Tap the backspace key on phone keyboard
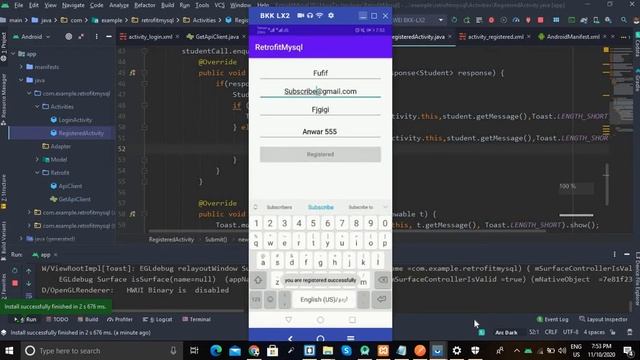This screenshot has width=640, height=360. point(382,280)
